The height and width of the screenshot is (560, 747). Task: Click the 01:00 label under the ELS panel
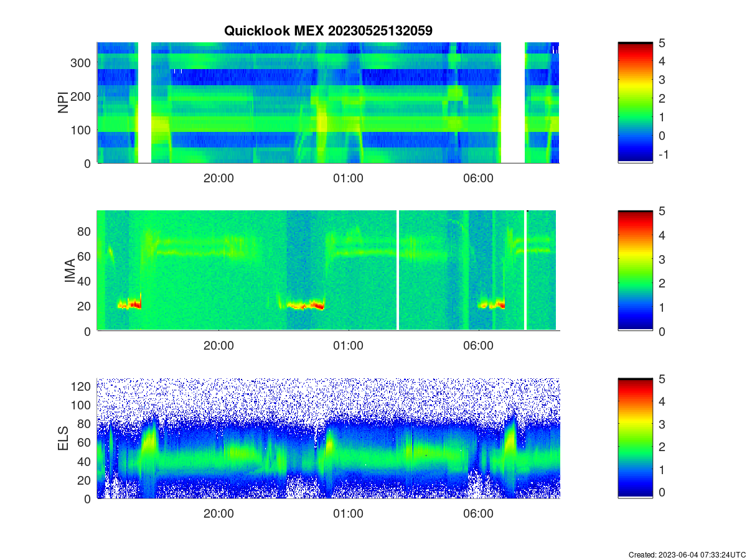348,513
